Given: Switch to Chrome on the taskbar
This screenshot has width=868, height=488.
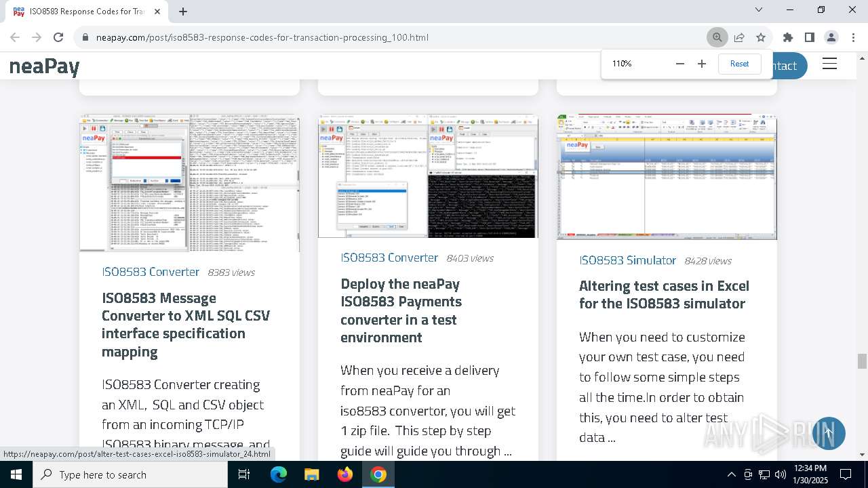Looking at the screenshot, I should coord(378,474).
